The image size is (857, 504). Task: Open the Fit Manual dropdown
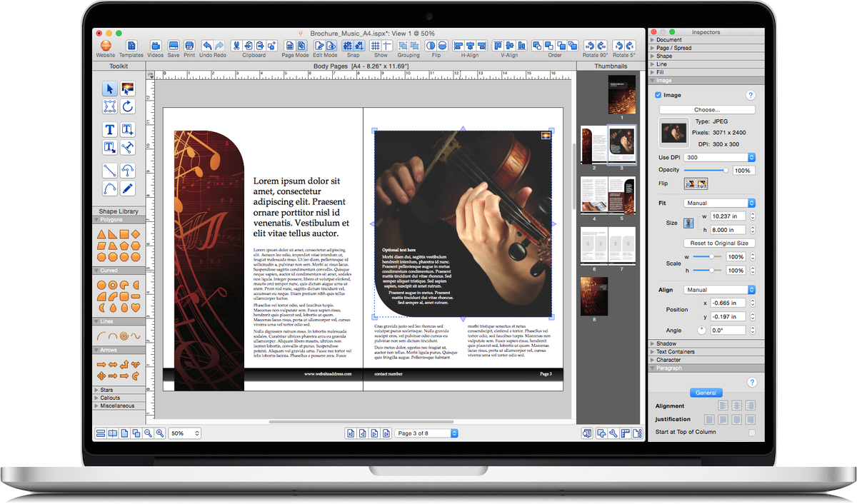click(x=719, y=203)
